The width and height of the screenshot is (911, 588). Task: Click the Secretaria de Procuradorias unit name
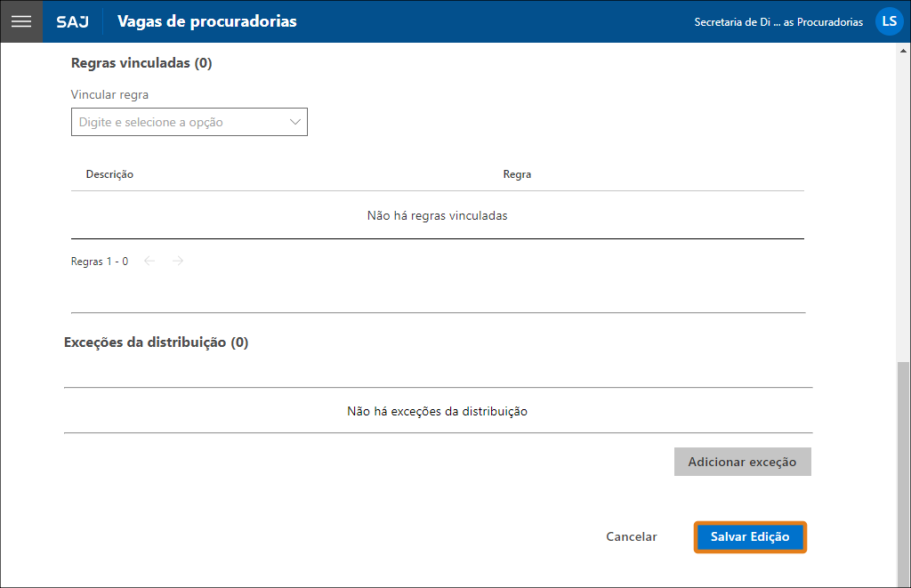click(x=778, y=22)
